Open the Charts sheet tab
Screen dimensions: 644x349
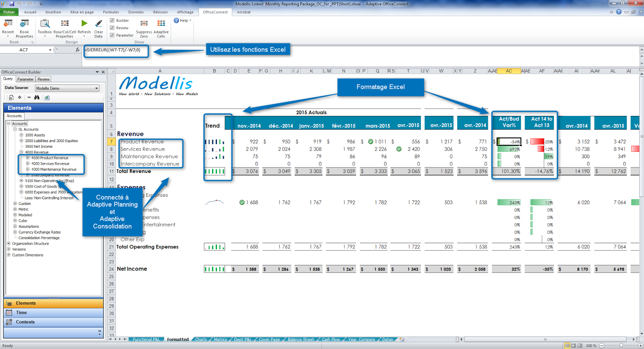(201, 339)
